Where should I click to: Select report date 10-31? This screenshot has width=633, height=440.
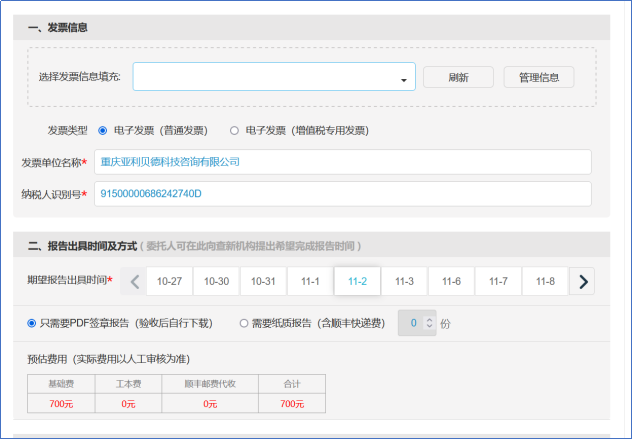coord(263,281)
